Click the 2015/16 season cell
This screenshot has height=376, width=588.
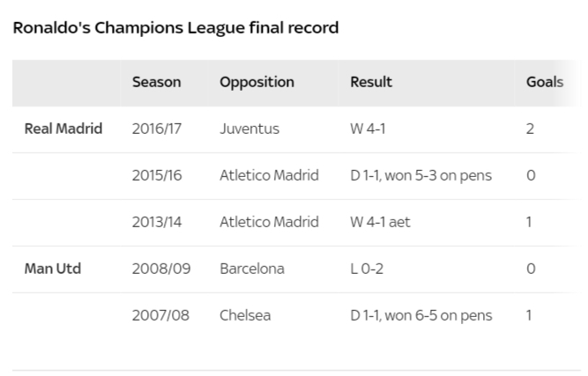[157, 175]
